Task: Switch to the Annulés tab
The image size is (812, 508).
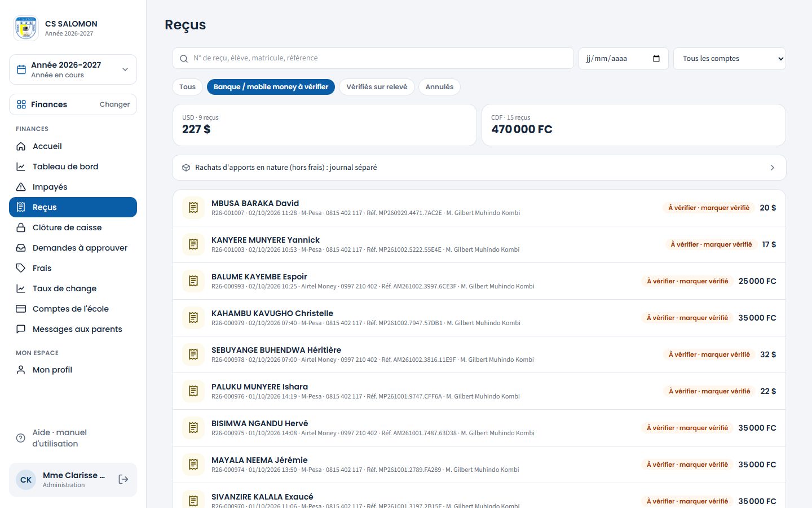Action: (x=439, y=87)
